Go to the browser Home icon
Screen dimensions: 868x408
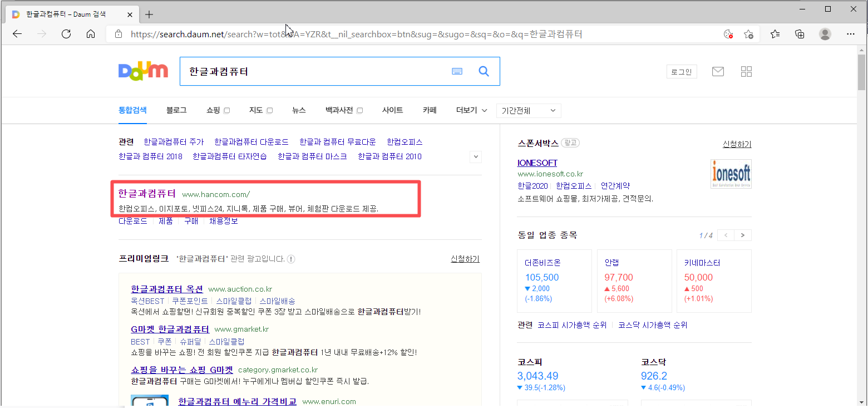point(91,34)
